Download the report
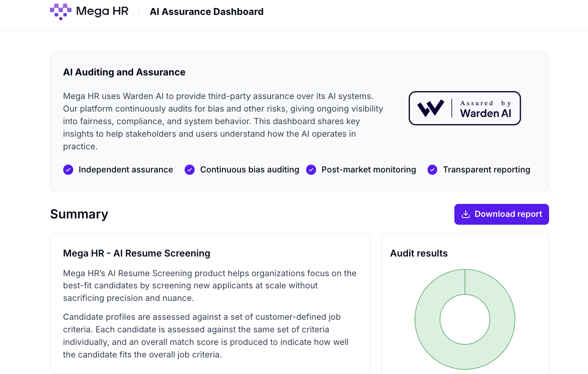The image size is (588, 374). point(502,214)
